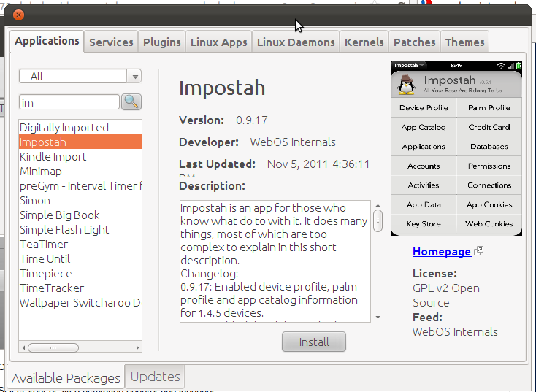The height and width of the screenshot is (392, 536).
Task: Select the Available Packages bottom tab
Action: pyautogui.click(x=66, y=377)
